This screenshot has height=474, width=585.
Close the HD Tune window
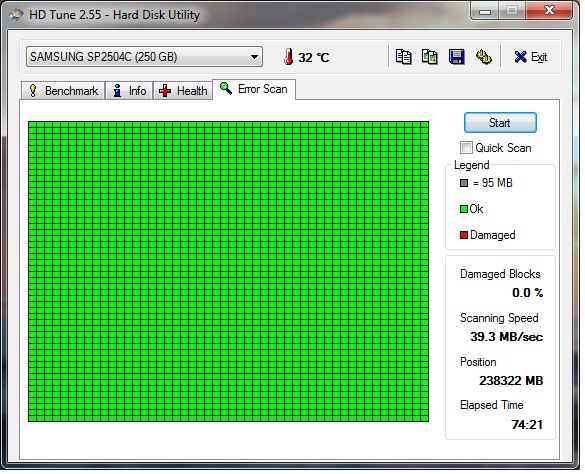pos(549,11)
